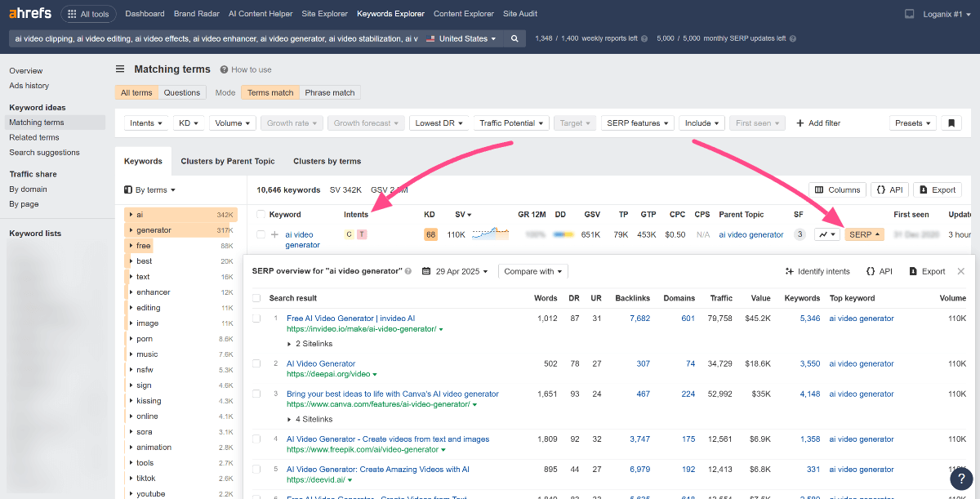Click the Export button in keywords table
The height and width of the screenshot is (499, 980).
[937, 189]
